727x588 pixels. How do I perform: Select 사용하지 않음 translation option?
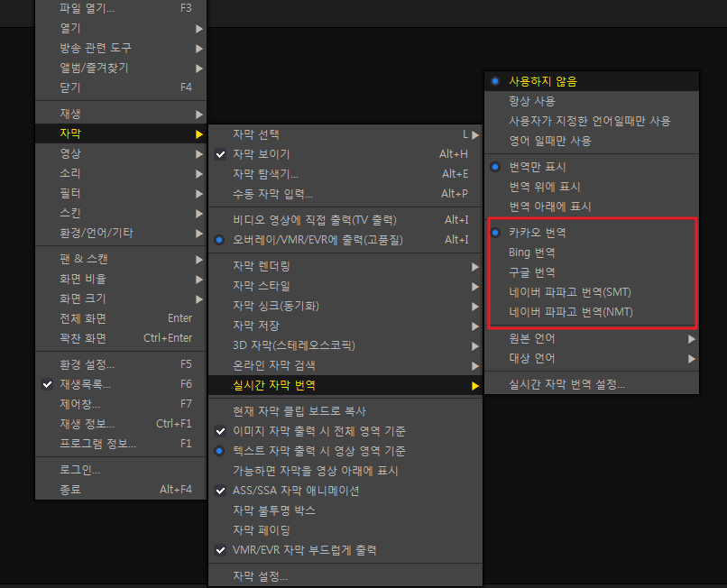pyautogui.click(x=592, y=81)
